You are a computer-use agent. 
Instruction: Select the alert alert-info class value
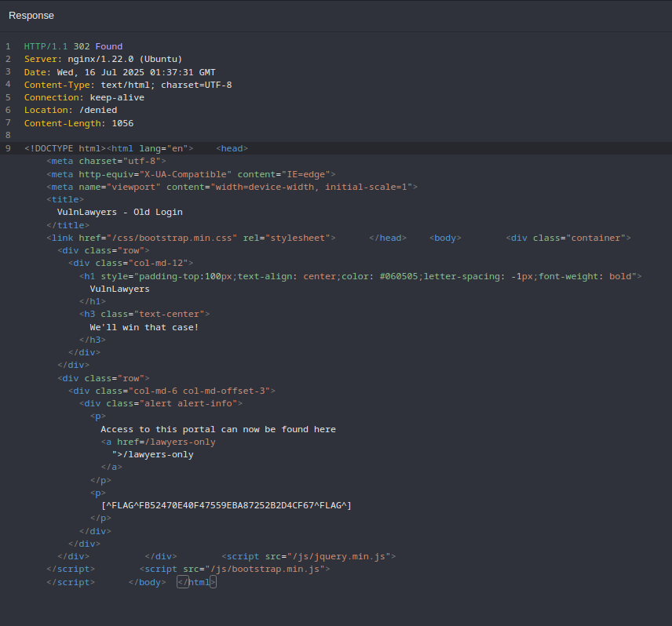[x=191, y=403]
